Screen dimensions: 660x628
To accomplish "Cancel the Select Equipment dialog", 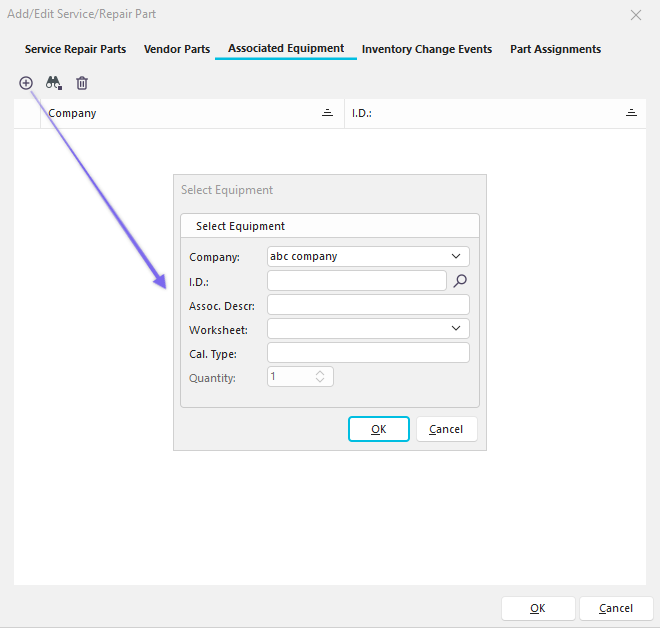I will coord(446,429).
